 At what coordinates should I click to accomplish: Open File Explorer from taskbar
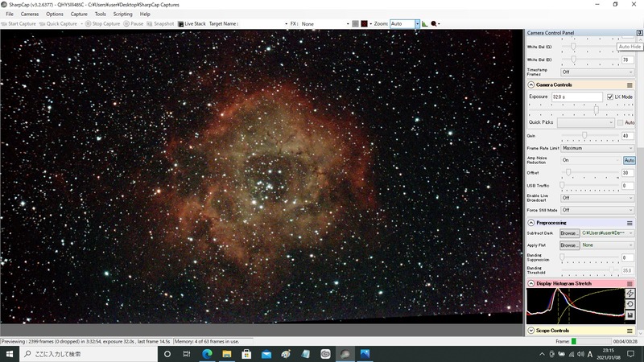[227, 354]
